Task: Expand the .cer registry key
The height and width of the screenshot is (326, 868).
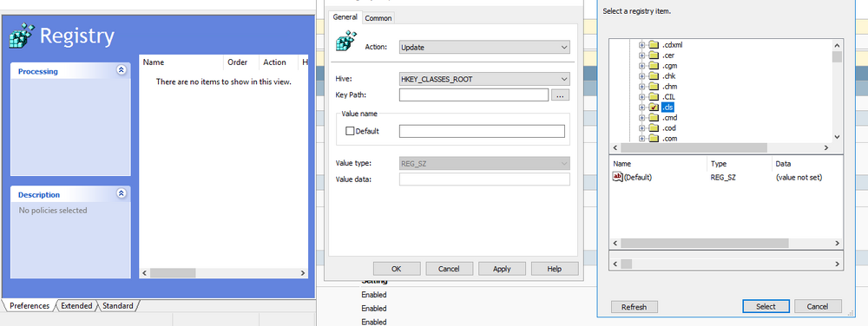Action: pos(642,55)
